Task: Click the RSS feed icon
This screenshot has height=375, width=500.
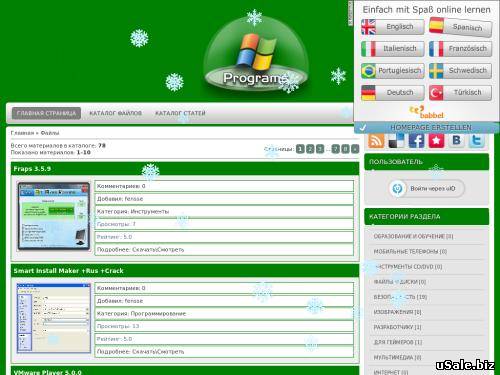Action: (x=376, y=140)
